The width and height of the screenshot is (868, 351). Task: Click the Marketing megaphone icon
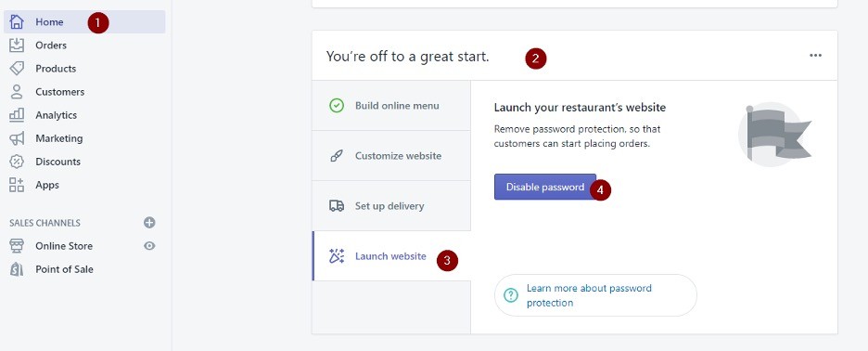[x=18, y=138]
